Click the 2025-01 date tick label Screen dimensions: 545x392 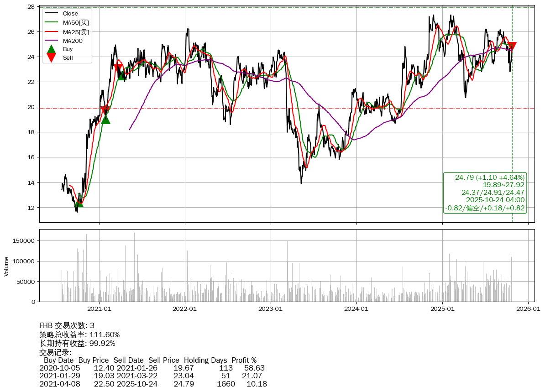(x=442, y=309)
